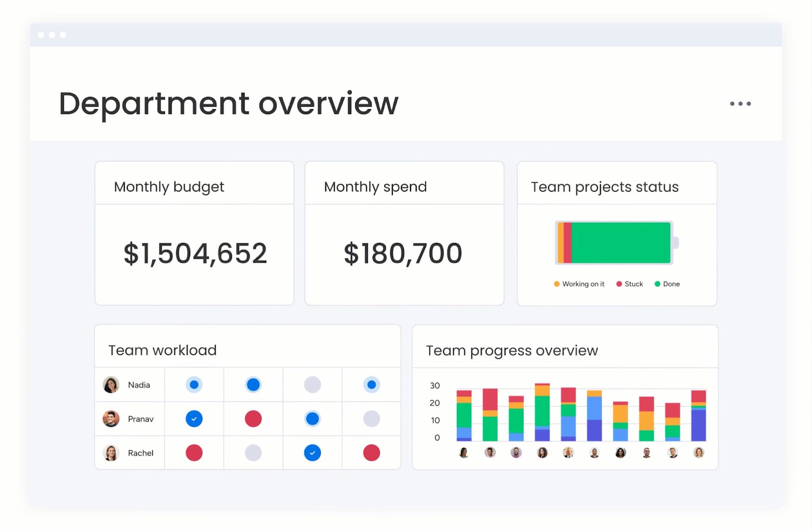Viewport: 812px width, 531px height.
Task: Select seventh person avatar under progress chart
Action: click(621, 452)
